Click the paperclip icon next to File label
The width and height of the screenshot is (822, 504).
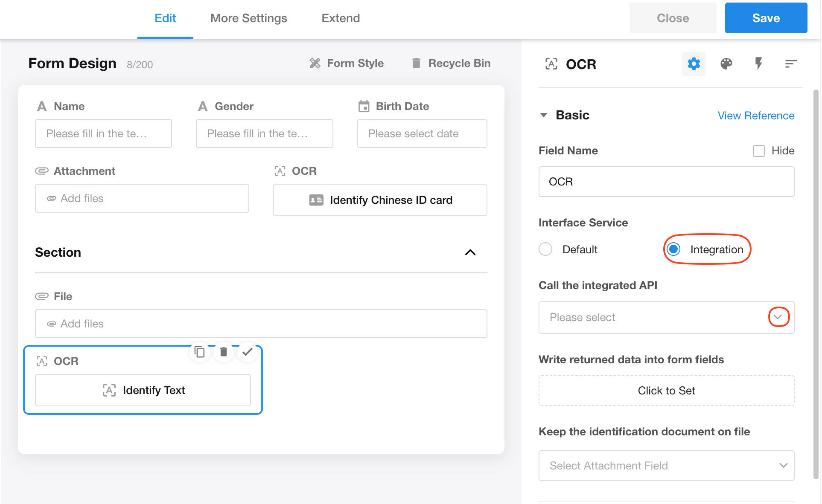tap(41, 296)
